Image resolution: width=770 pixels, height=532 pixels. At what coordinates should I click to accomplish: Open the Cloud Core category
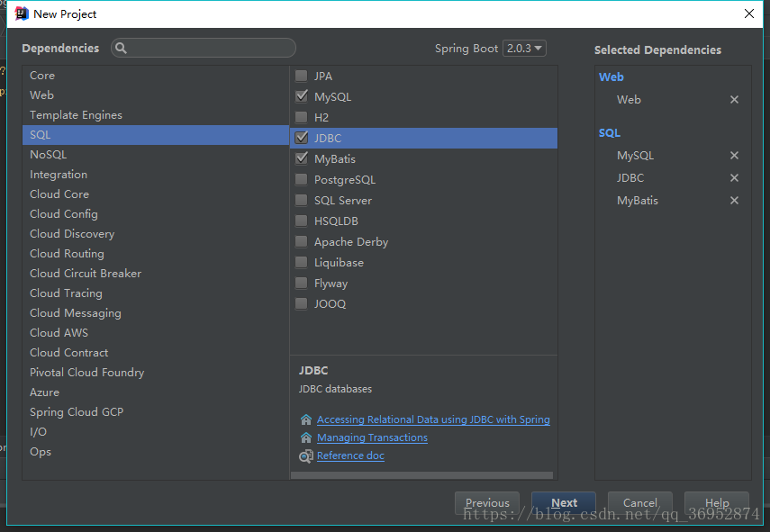(156, 194)
